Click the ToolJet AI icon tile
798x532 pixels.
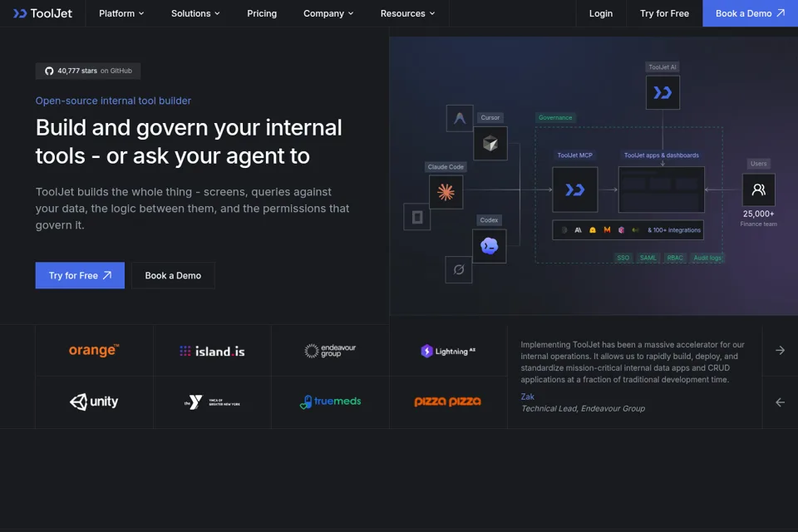point(663,92)
